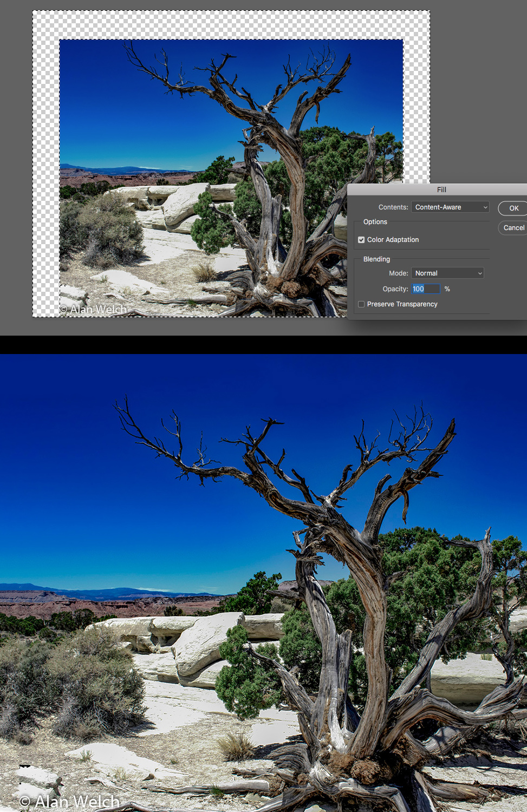Image resolution: width=527 pixels, height=812 pixels.
Task: Enable the Preserve Transparency checkbox
Action: coord(361,304)
